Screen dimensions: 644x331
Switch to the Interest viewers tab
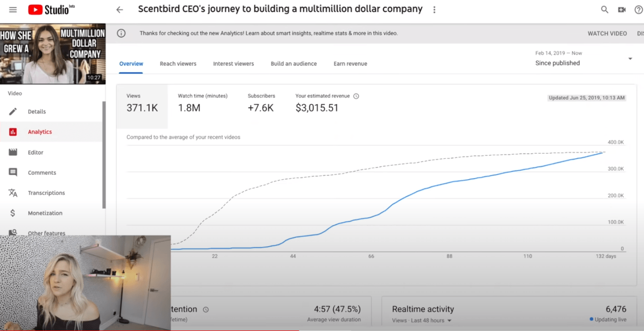pyautogui.click(x=233, y=64)
